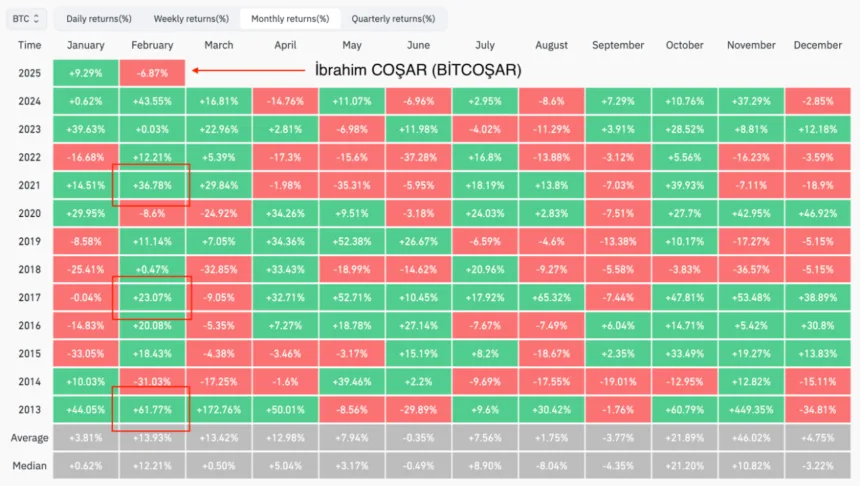Click the İbrahim COŞAR (BİTCOŞAR) annotation text

(418, 71)
